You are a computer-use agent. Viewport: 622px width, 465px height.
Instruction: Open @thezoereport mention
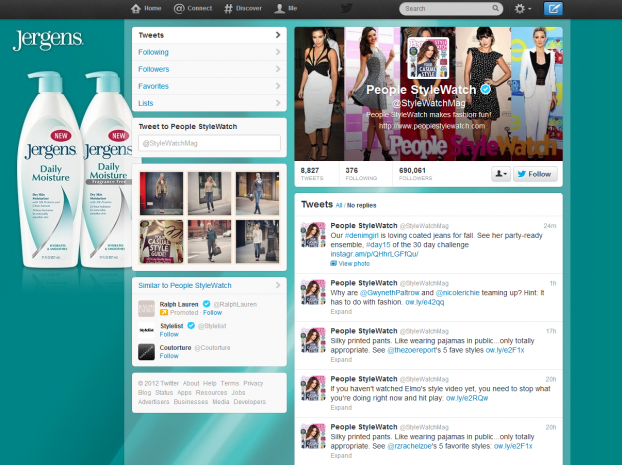(411, 350)
